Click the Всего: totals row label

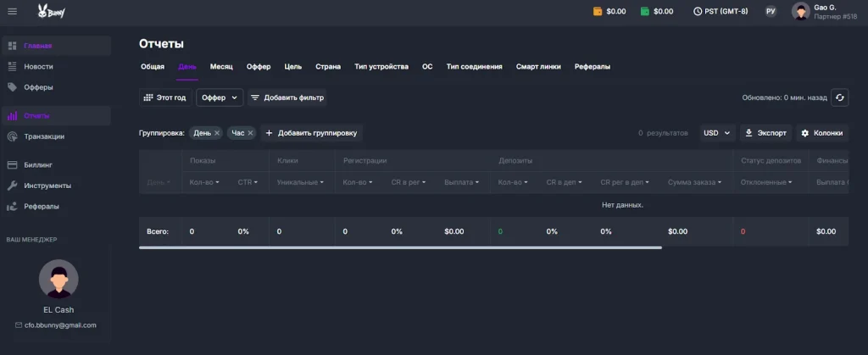[x=157, y=231]
